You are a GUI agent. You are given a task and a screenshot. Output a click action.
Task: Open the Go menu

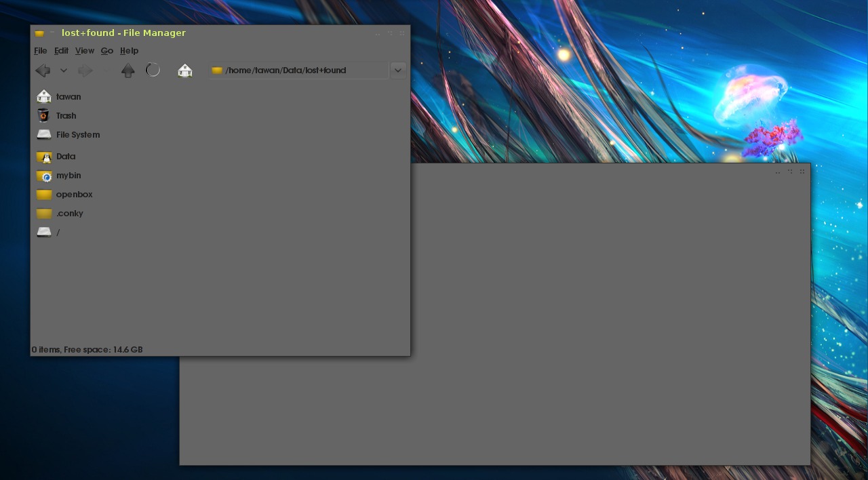pos(107,51)
